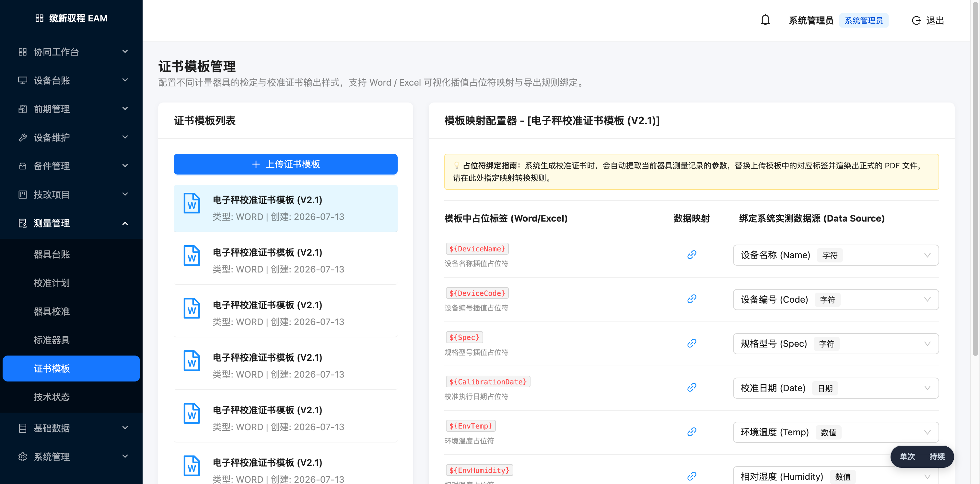This screenshot has width=980, height=484.
Task: Open the 环境温度 (Temp) data source dropdown
Action: pyautogui.click(x=835, y=432)
